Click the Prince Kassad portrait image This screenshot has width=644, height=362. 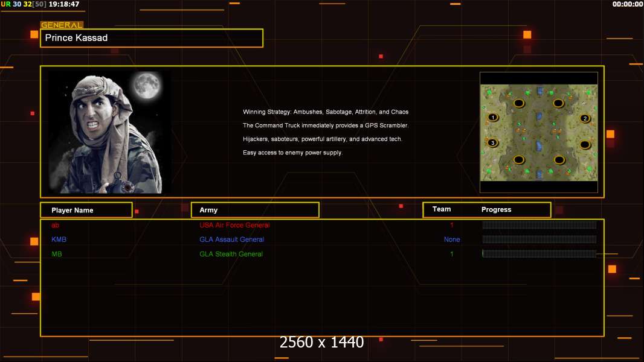pos(110,132)
